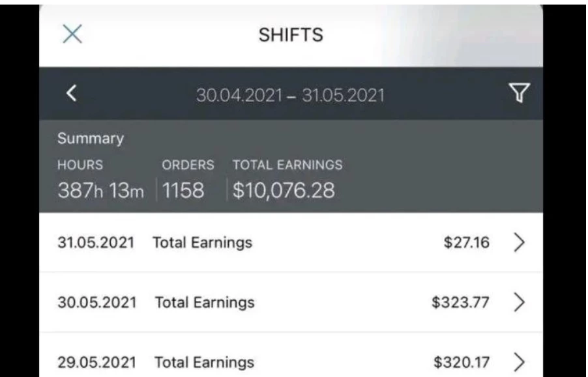Tap the $320.17 earnings amount
The height and width of the screenshot is (377, 588).
pos(462,362)
